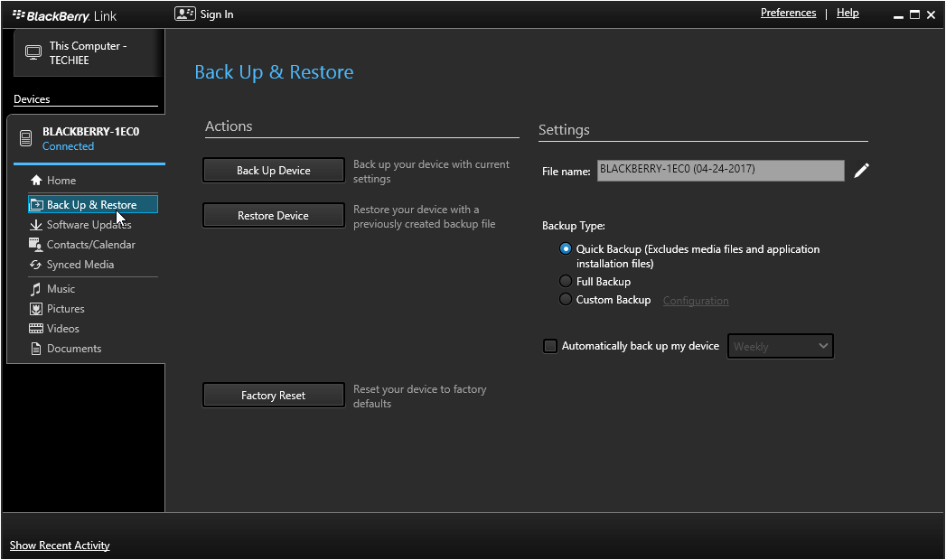Expand Show Recent Activity panel
The image size is (946, 560).
coord(59,545)
